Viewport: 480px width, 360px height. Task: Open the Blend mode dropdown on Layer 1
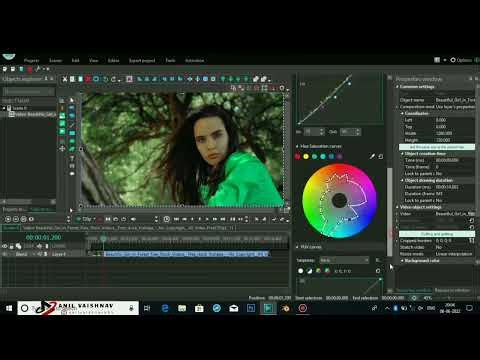point(25,254)
